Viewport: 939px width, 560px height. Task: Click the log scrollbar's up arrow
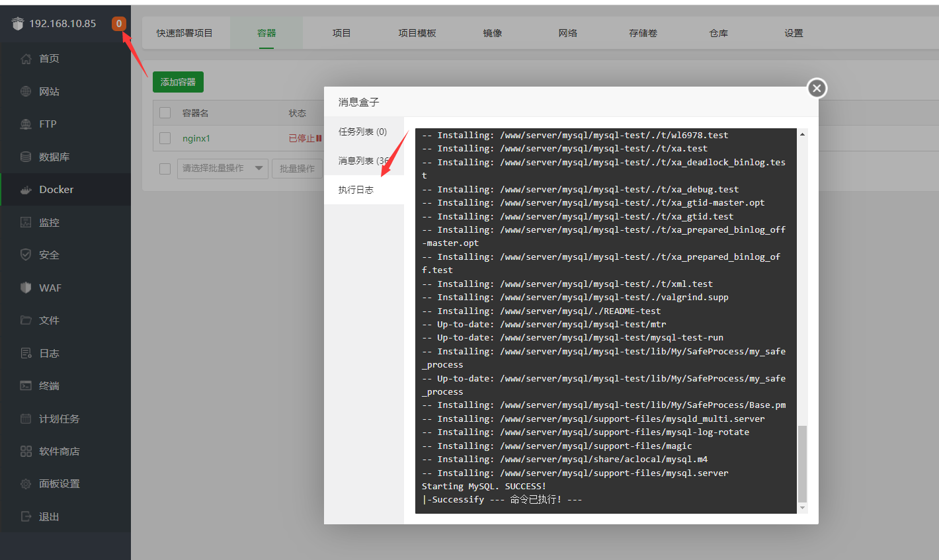click(x=803, y=134)
